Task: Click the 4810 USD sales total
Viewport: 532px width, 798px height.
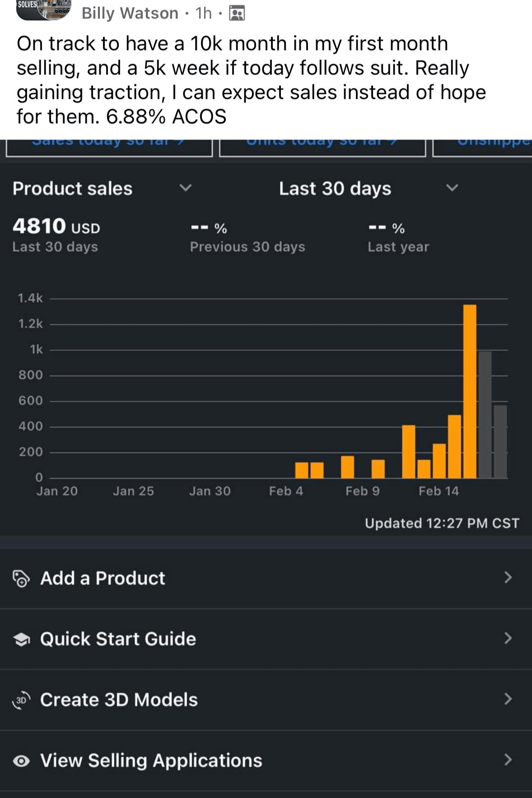Action: click(x=56, y=226)
